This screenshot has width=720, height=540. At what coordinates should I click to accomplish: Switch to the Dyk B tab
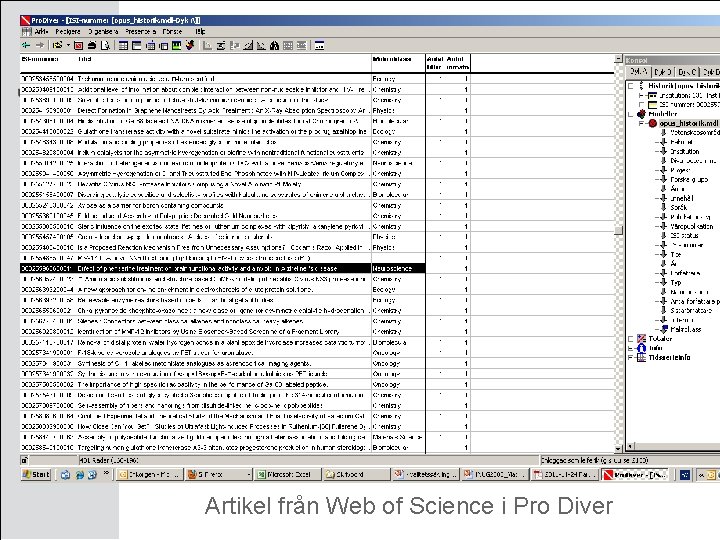663,72
